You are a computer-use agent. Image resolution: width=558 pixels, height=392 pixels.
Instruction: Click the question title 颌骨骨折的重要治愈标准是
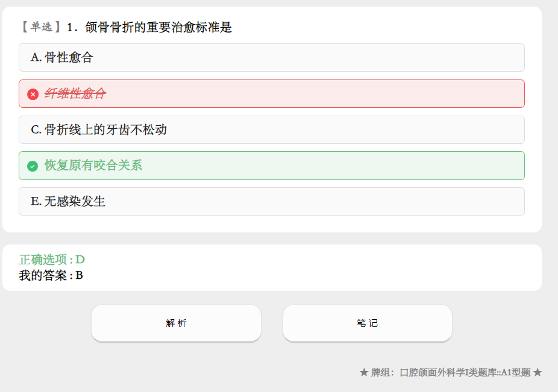pyautogui.click(x=158, y=27)
